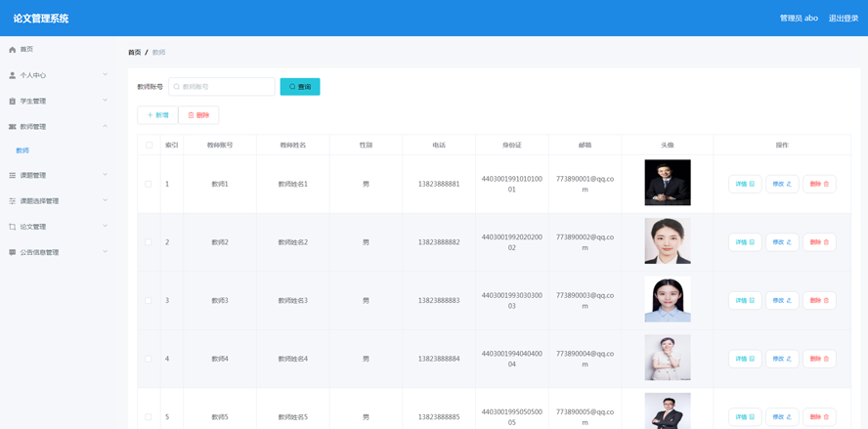Image resolution: width=868 pixels, height=429 pixels.
Task: Click the 新增 add button
Action: tap(157, 115)
